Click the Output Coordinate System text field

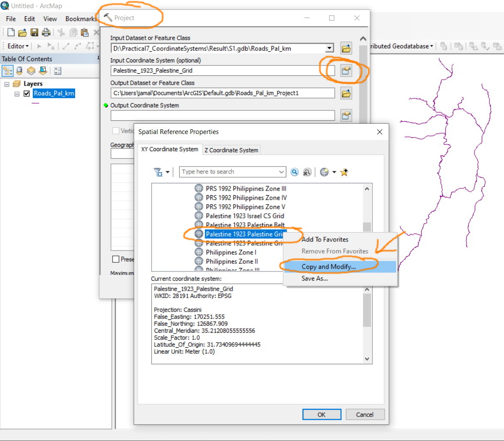(223, 116)
